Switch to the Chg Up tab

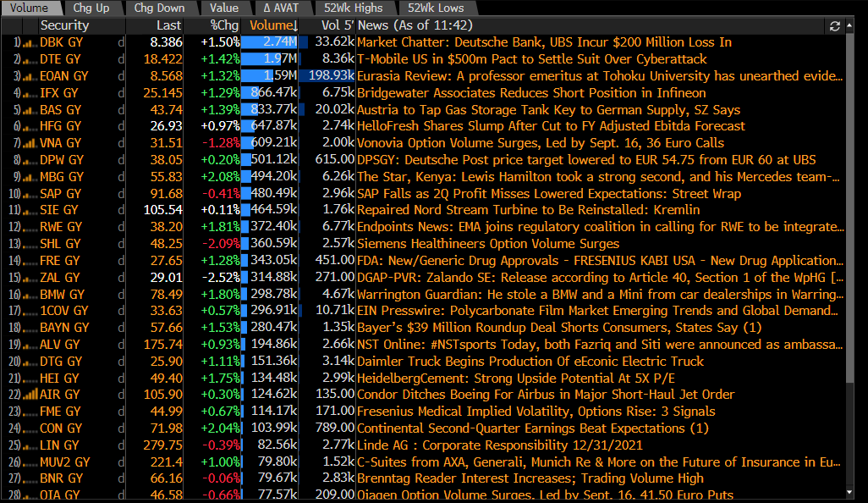(x=91, y=8)
